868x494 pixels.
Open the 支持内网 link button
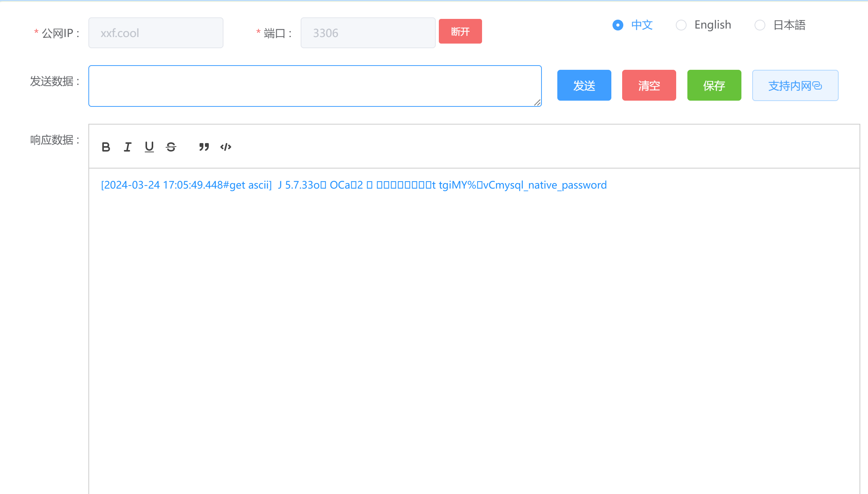[795, 85]
